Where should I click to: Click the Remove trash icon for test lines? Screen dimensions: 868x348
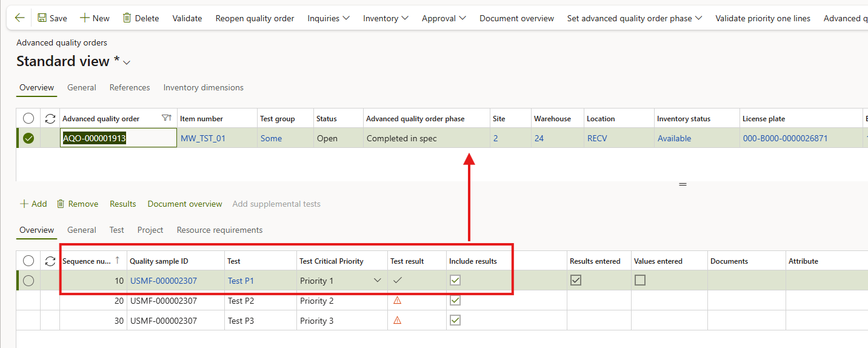point(61,204)
